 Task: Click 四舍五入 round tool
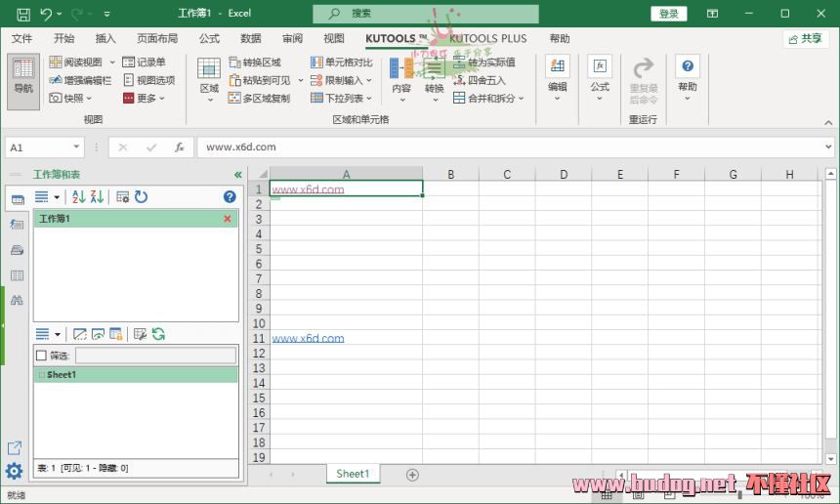pyautogui.click(x=480, y=80)
